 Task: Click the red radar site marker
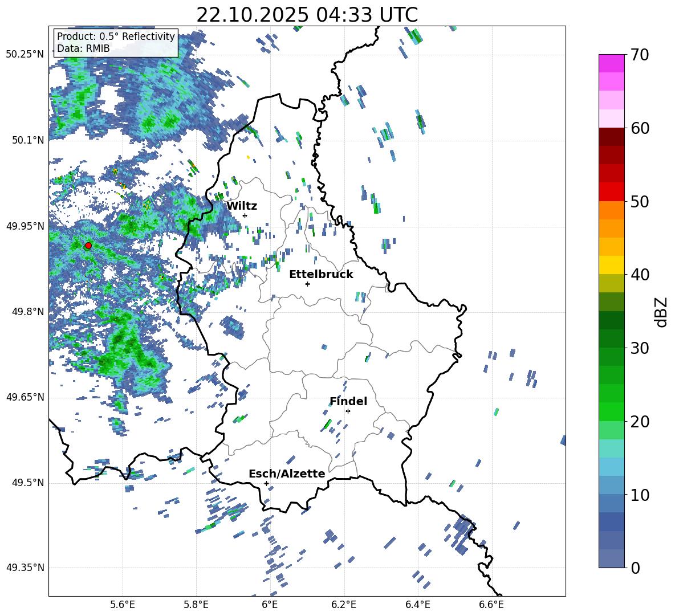88,246
